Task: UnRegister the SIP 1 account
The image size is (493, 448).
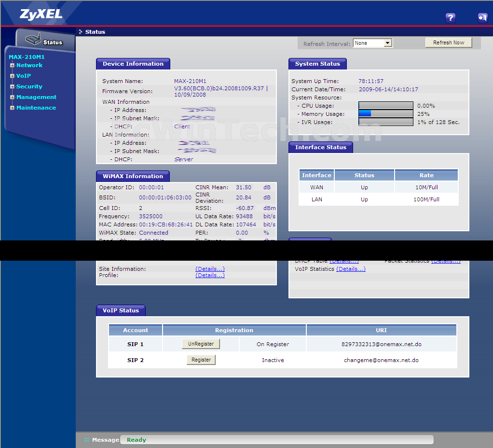Action: point(201,344)
